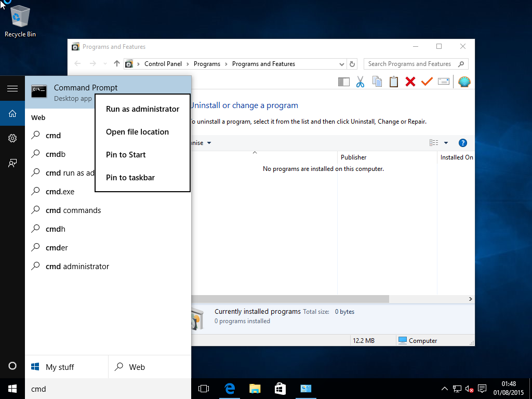Open the Recent locations dropdown arrow
Screen dimensions: 532x399
pyautogui.click(x=105, y=64)
